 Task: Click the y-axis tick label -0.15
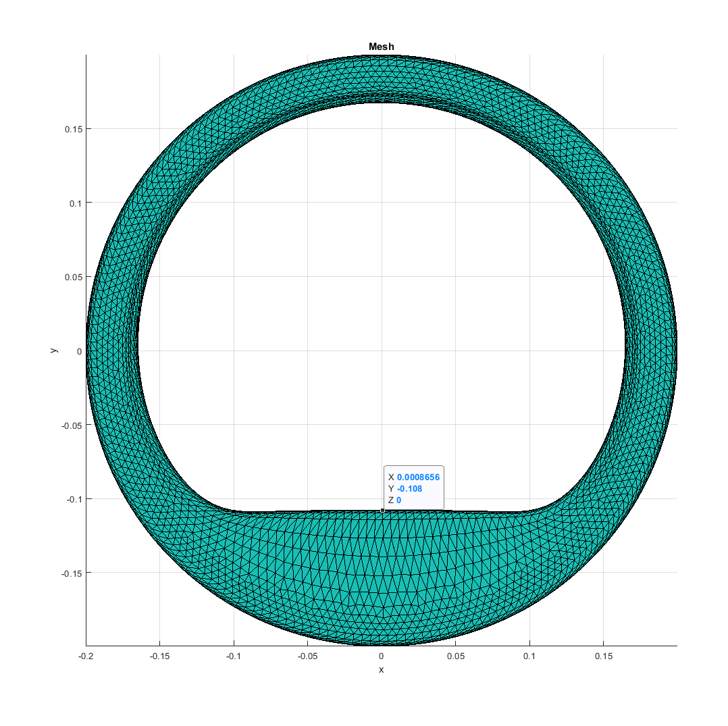tap(69, 573)
